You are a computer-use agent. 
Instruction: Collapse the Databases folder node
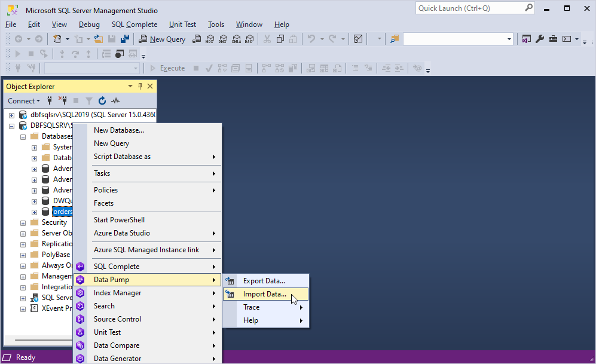[x=23, y=137]
